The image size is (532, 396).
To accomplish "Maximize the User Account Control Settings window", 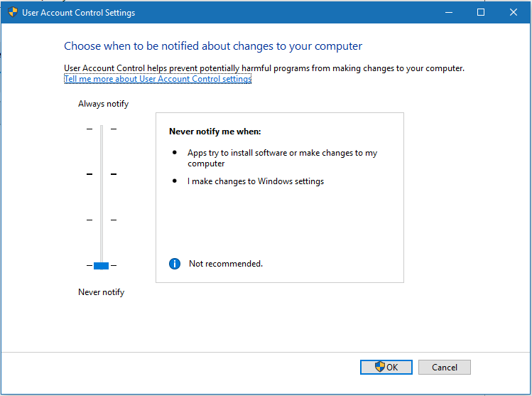I will [481, 12].
